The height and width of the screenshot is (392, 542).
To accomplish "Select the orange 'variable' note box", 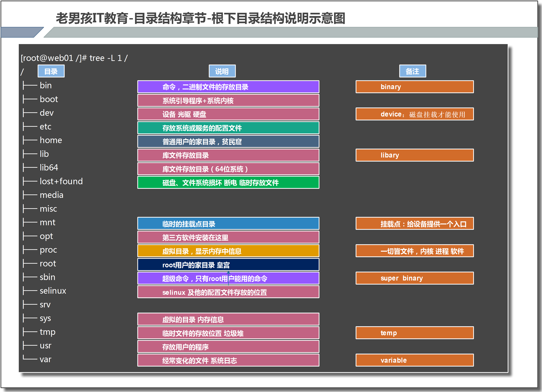I will (x=414, y=360).
